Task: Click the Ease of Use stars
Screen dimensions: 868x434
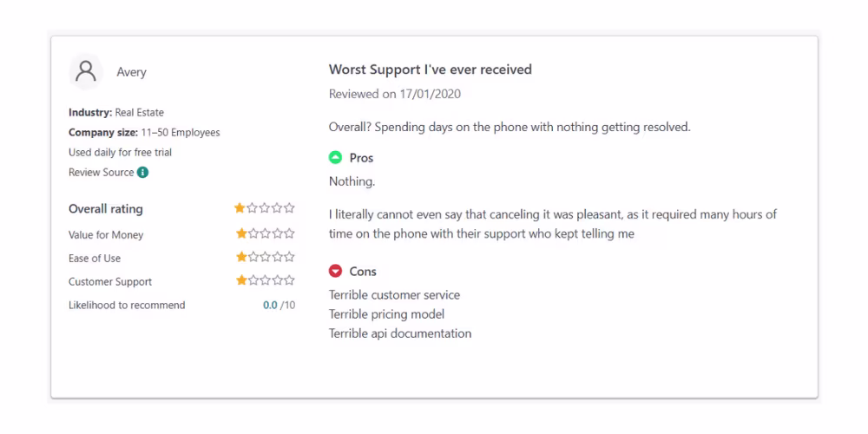Action: 265,258
